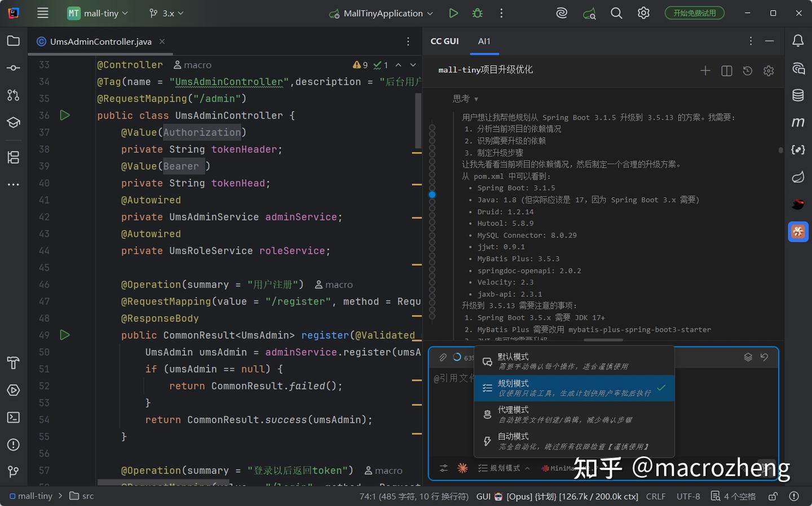Open MallTinyApplication run configuration dropdown
Image resolution: width=812 pixels, height=506 pixels.
tap(381, 13)
